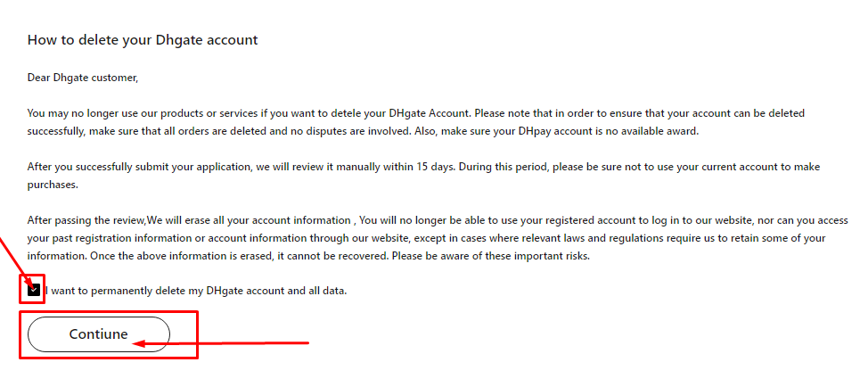This screenshot has height=387, width=868.
Task: Tick the permanently delete account checkbox
Action: click(34, 290)
